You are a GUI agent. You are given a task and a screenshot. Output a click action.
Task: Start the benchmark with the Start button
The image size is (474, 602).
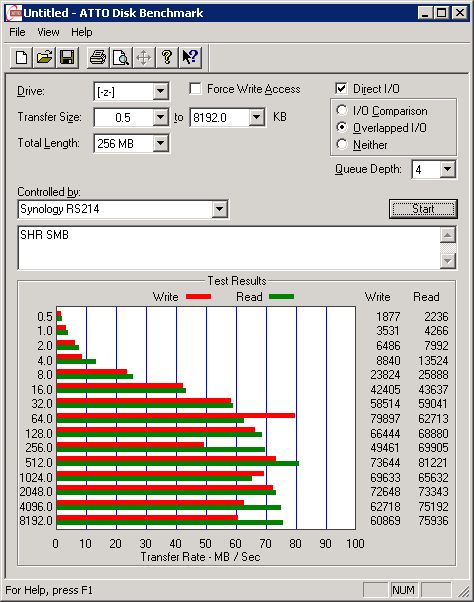point(423,209)
